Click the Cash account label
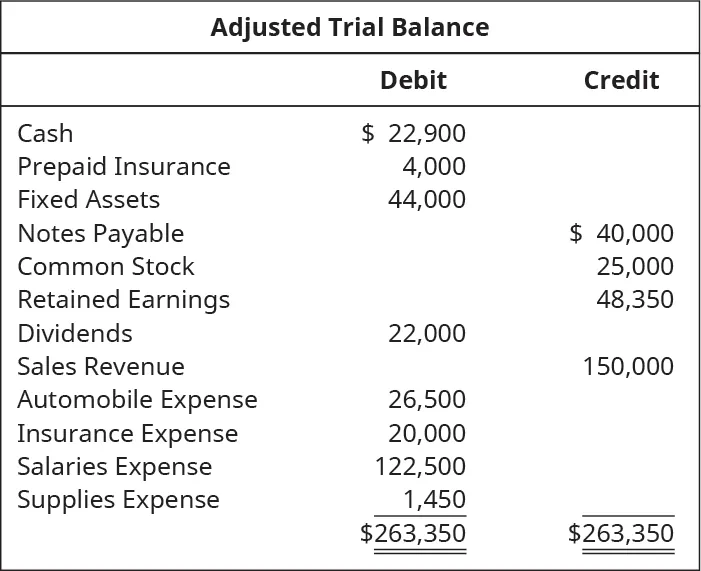Screen dimensions: 701x571 [x=45, y=133]
